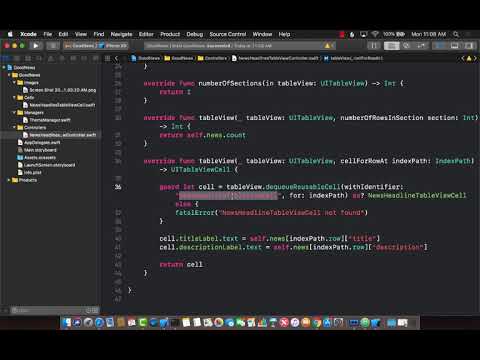Viewport: 480px width, 360px height.
Task: Expand the Products group
Action: (x=9, y=180)
